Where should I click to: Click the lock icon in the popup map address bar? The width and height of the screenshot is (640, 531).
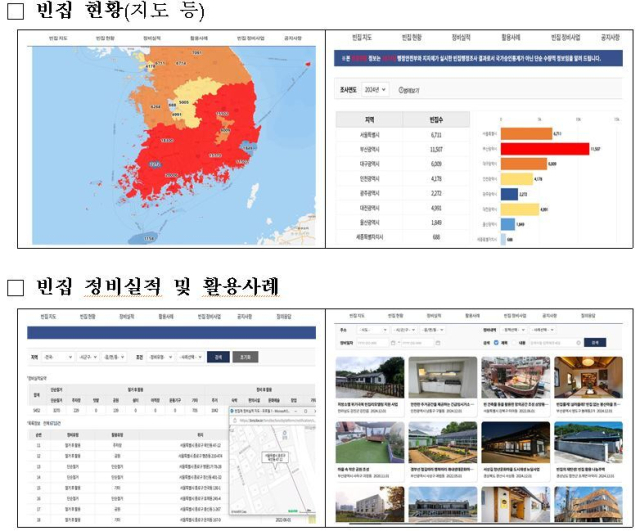(233, 420)
